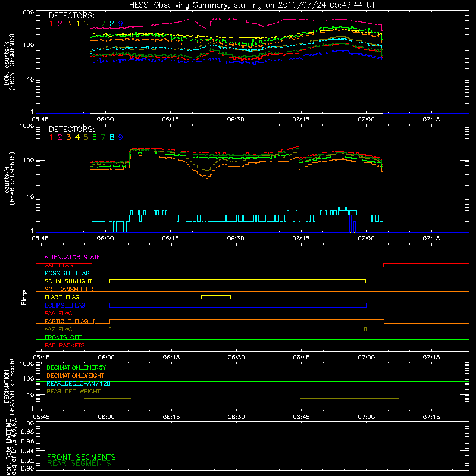Viewport: 476px width, 476px height.
Task: Click the 06:00 tick label under the decimation plot
Action: (x=107, y=417)
